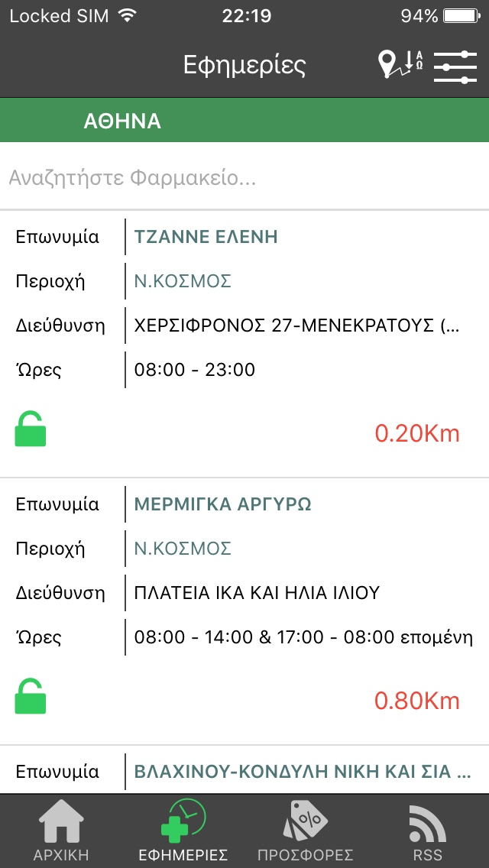
Task: Tap the 0.20Km distance label
Action: coord(417,433)
